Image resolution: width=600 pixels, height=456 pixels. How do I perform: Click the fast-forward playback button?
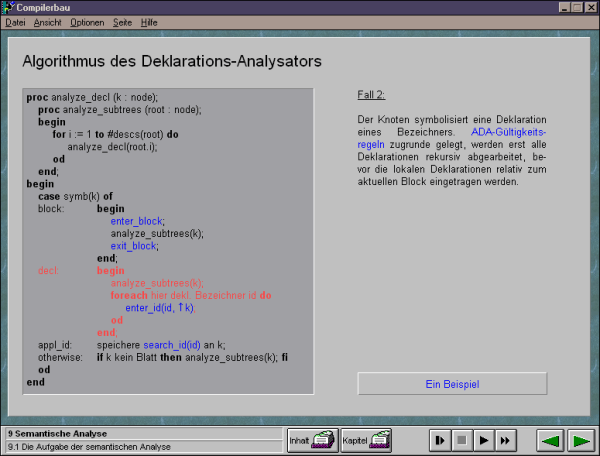(506, 440)
